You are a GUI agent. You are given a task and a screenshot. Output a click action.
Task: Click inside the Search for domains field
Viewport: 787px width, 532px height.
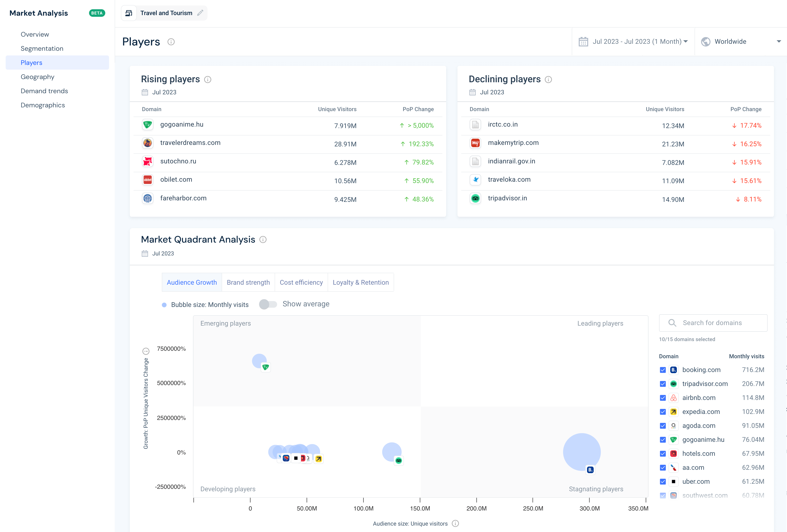coord(713,323)
